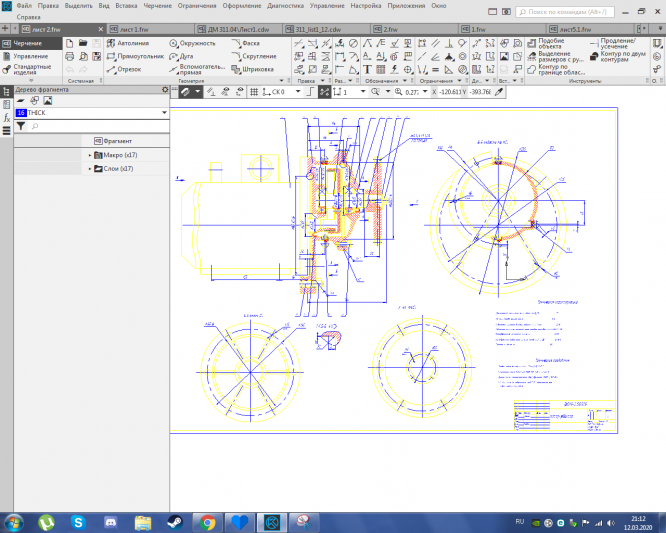Select the Фаска chamfer tool
The height and width of the screenshot is (533, 666).
tap(247, 44)
